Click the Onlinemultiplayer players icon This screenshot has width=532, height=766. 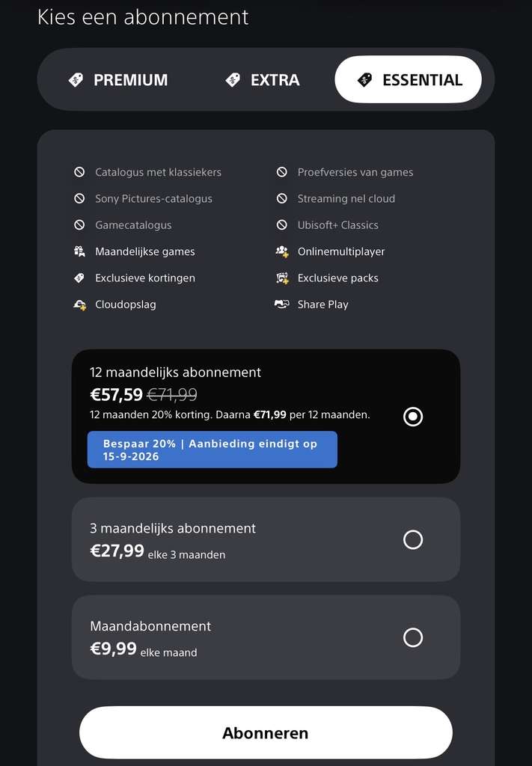[x=282, y=251]
